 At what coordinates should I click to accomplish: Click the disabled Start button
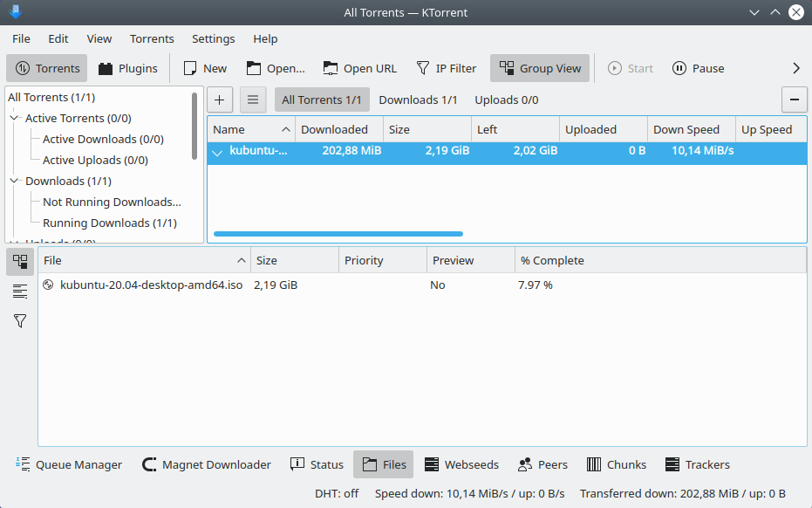click(x=631, y=68)
